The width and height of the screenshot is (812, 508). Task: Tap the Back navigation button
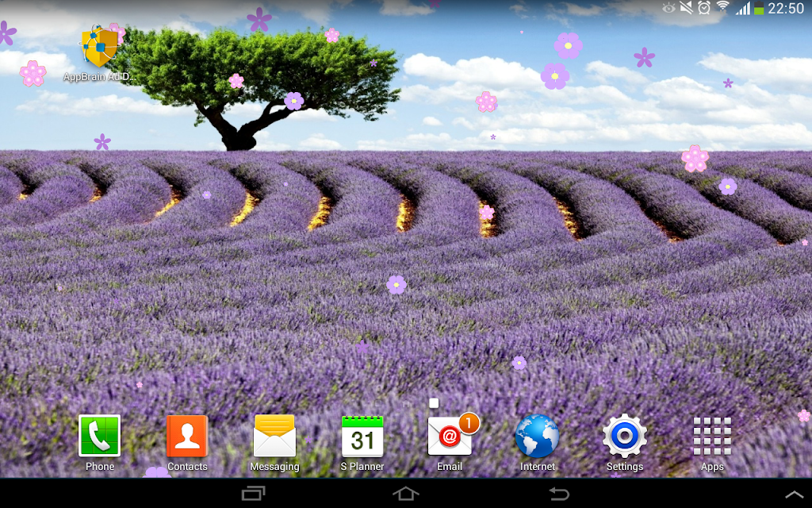pos(559,493)
